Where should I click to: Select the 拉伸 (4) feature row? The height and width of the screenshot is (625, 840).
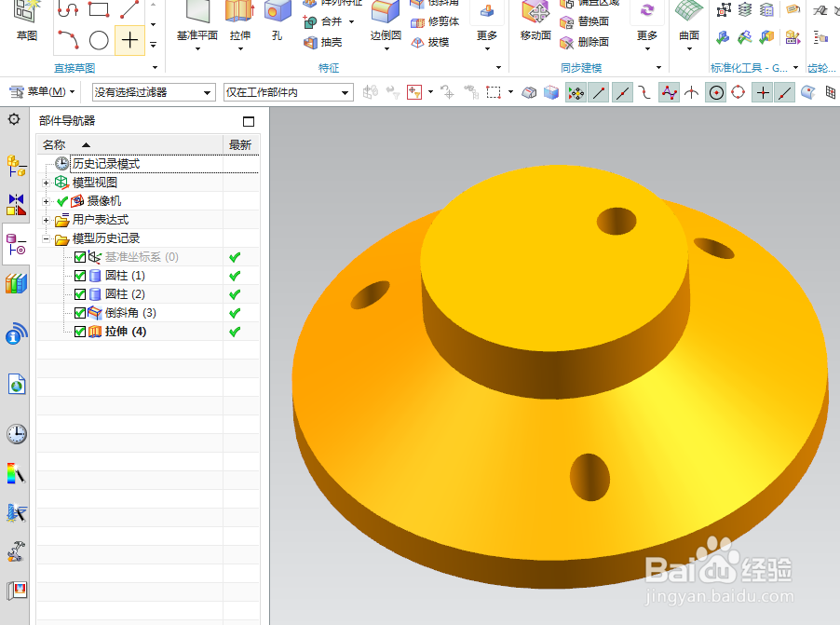point(148,332)
